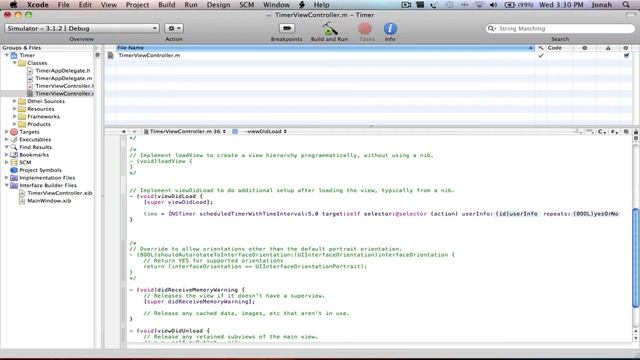Screen dimensions: 640x360
Task: Open the blue Info inspector icon
Action: click(390, 28)
